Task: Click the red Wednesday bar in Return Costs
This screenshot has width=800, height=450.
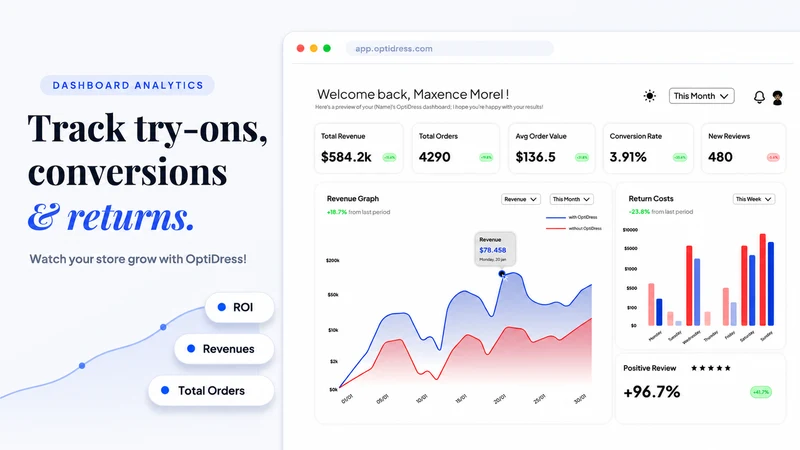Action: click(689, 286)
